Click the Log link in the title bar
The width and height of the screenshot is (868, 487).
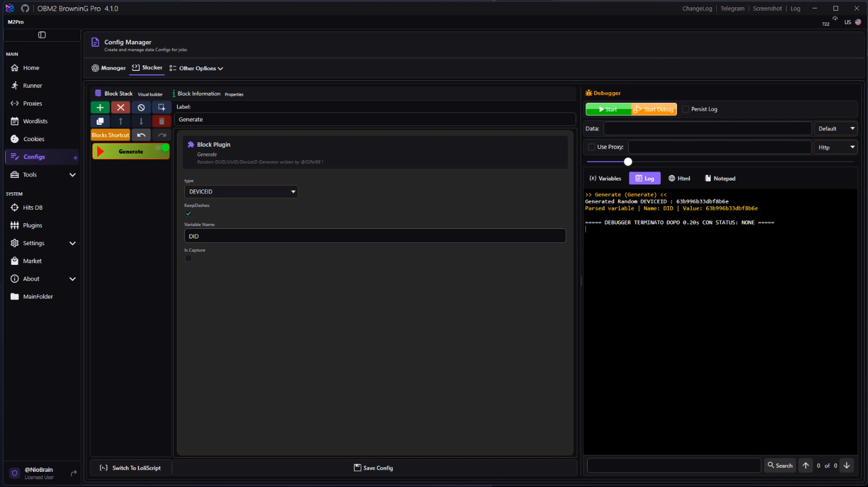click(x=796, y=8)
